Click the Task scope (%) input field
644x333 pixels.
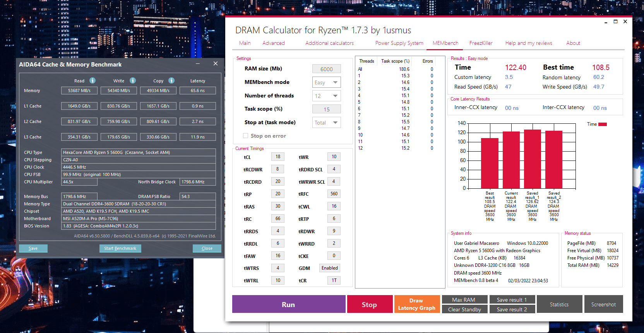point(327,109)
